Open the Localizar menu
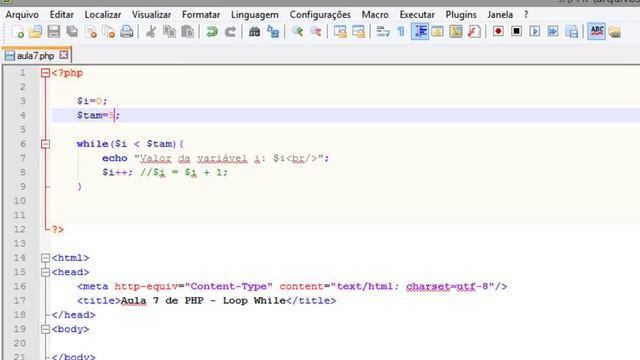The height and width of the screenshot is (360, 640). (x=103, y=15)
